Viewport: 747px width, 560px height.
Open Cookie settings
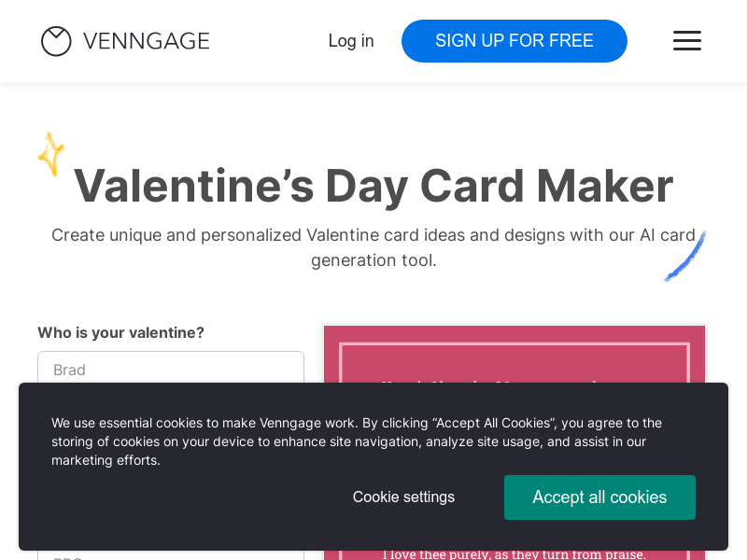403,497
